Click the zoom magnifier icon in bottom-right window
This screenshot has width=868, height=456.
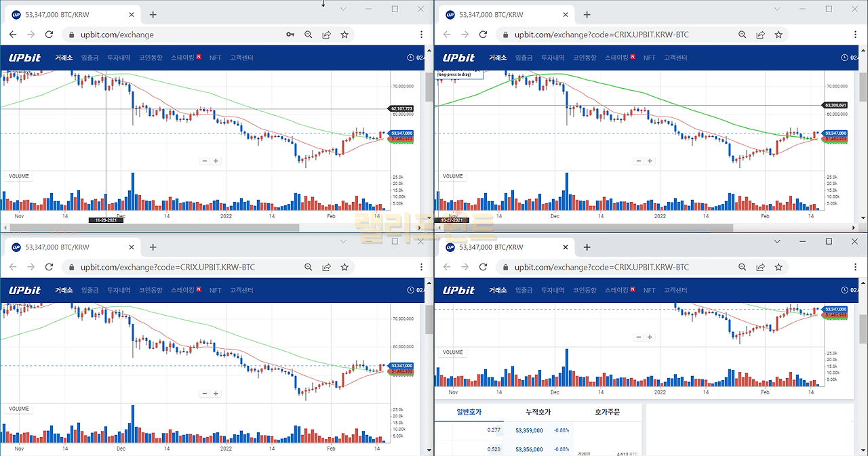click(742, 267)
